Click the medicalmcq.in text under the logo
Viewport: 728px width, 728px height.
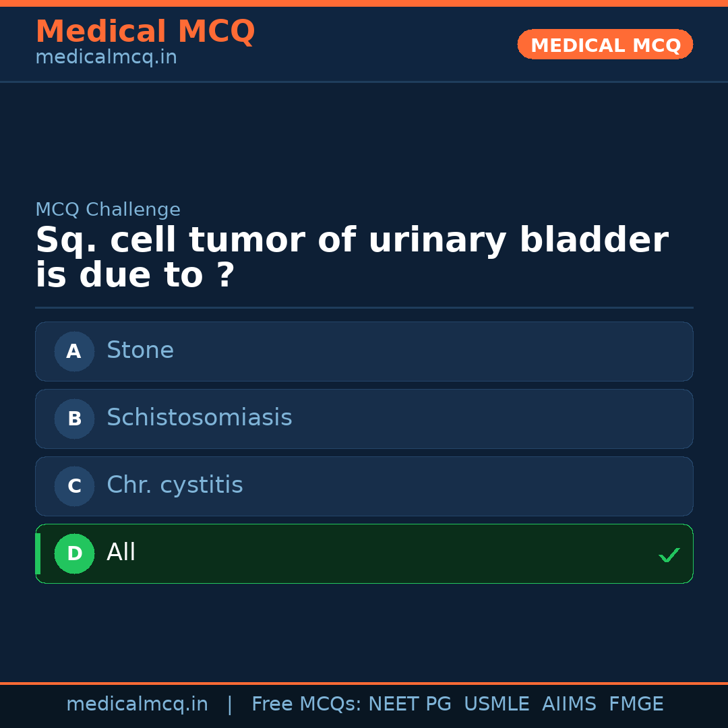[105, 57]
